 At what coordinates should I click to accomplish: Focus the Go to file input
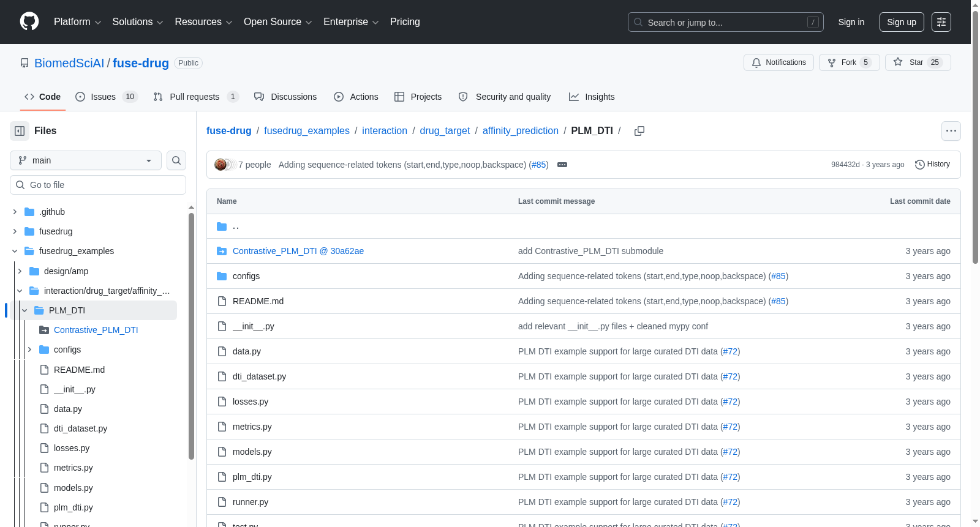98,185
